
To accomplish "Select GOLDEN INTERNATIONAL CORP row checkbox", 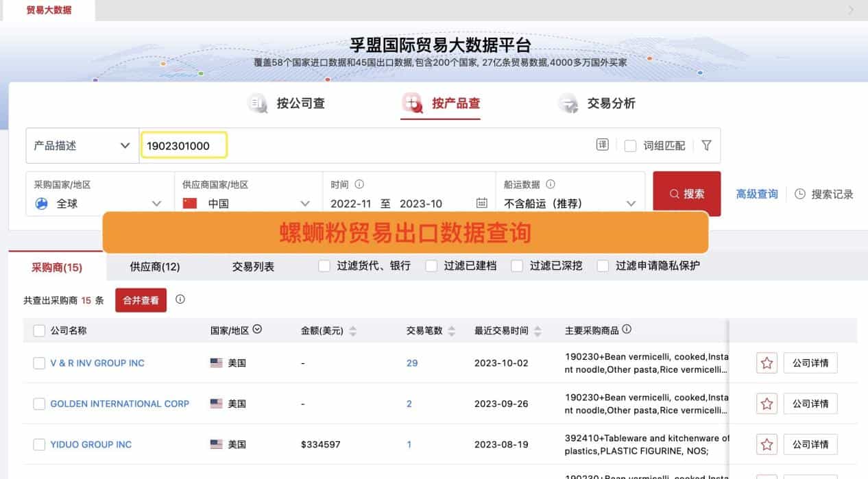I will tap(39, 404).
